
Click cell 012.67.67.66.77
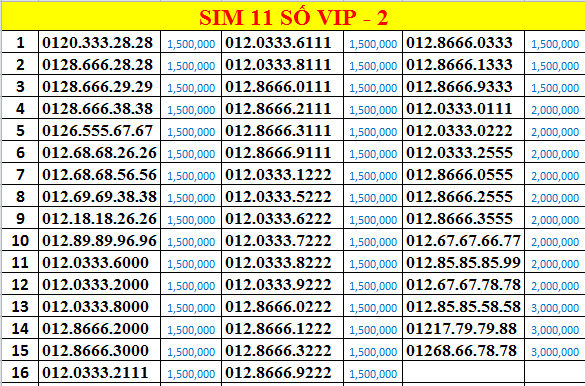pos(463,241)
